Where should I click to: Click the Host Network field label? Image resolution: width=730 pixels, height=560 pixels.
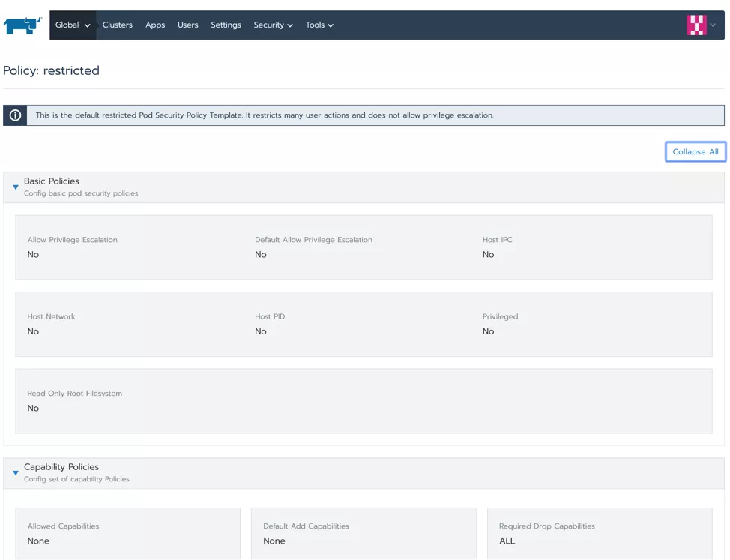tap(51, 316)
